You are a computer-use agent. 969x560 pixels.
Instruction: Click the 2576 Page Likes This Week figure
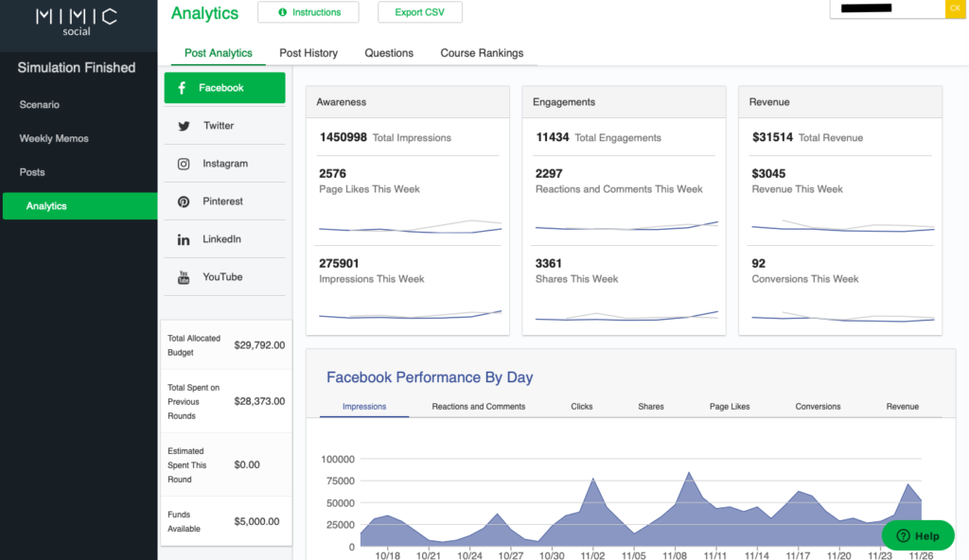[332, 174]
